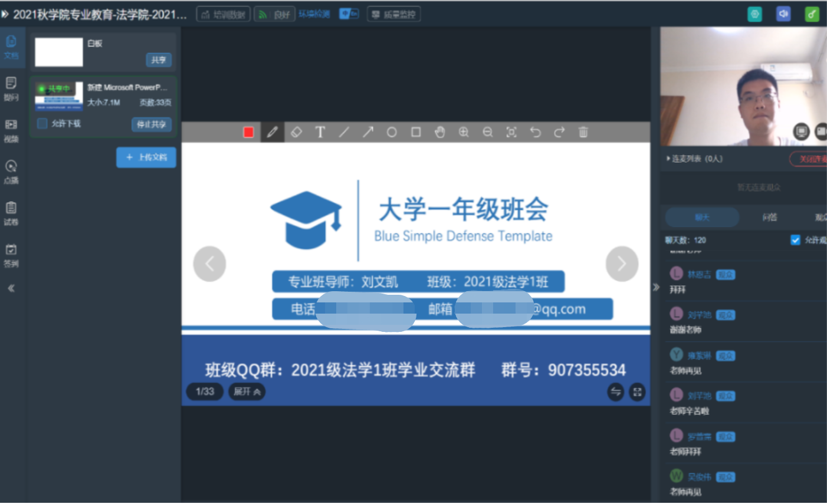The height and width of the screenshot is (504, 827).
Task: Select the arrow drawing tool
Action: (368, 132)
